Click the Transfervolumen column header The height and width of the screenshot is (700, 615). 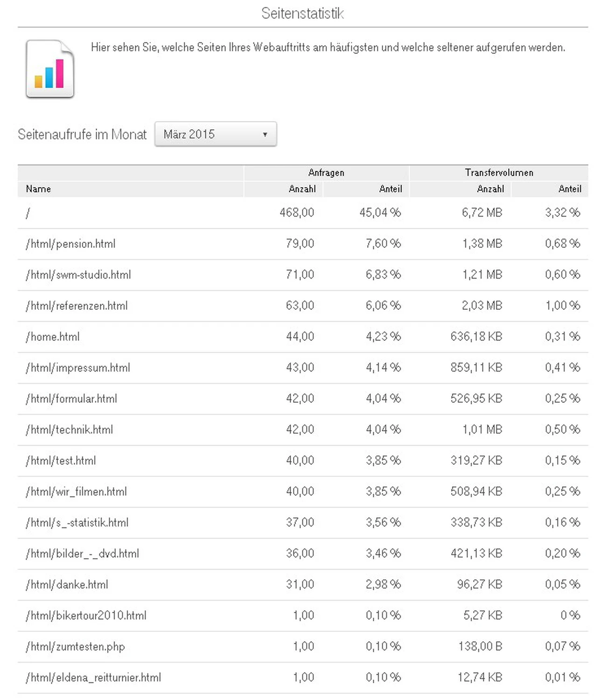coord(498,172)
